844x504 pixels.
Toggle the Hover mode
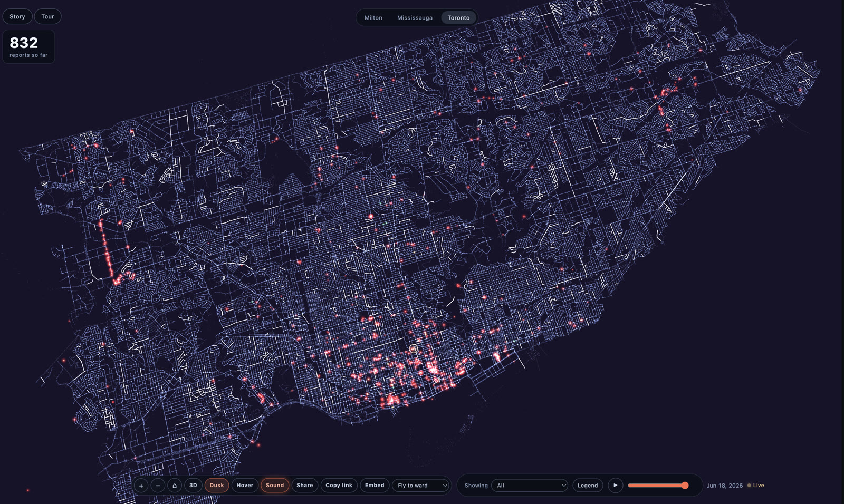pos(245,485)
